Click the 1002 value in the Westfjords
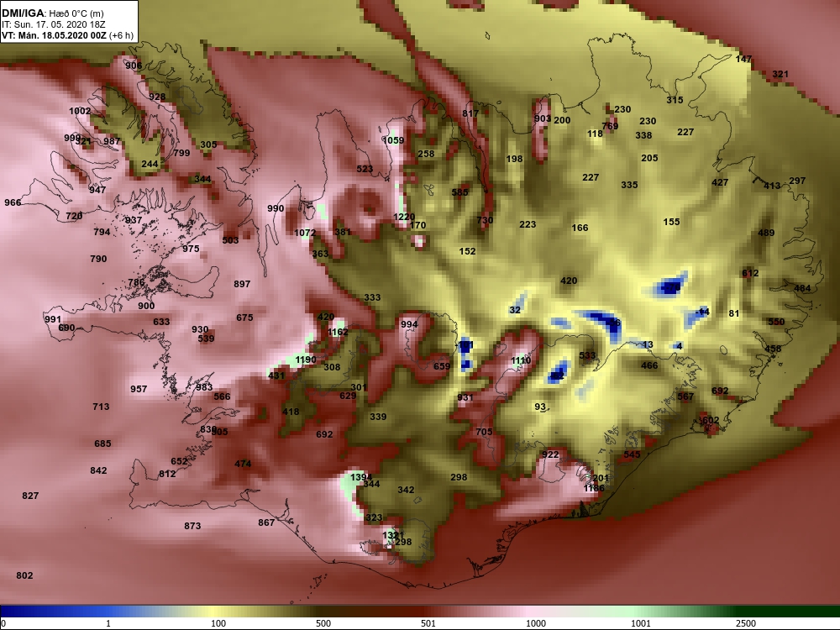Image resolution: width=840 pixels, height=630 pixels. coord(80,111)
